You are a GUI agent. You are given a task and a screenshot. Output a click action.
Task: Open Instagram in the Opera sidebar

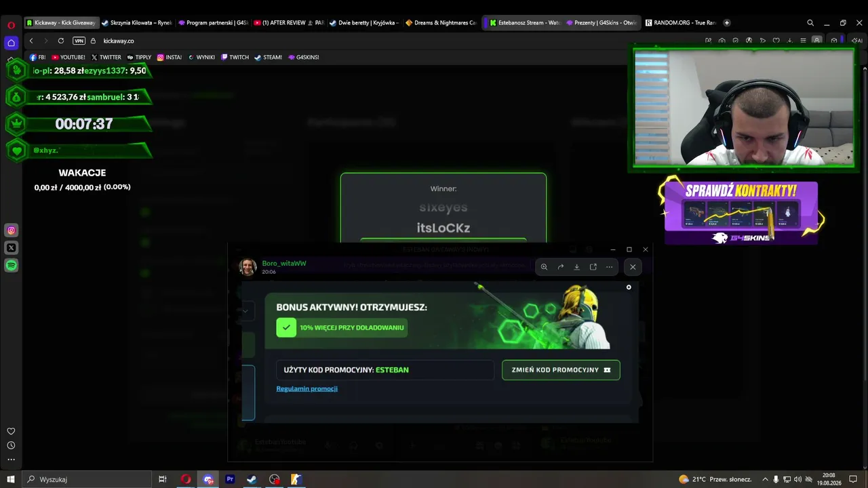click(11, 230)
